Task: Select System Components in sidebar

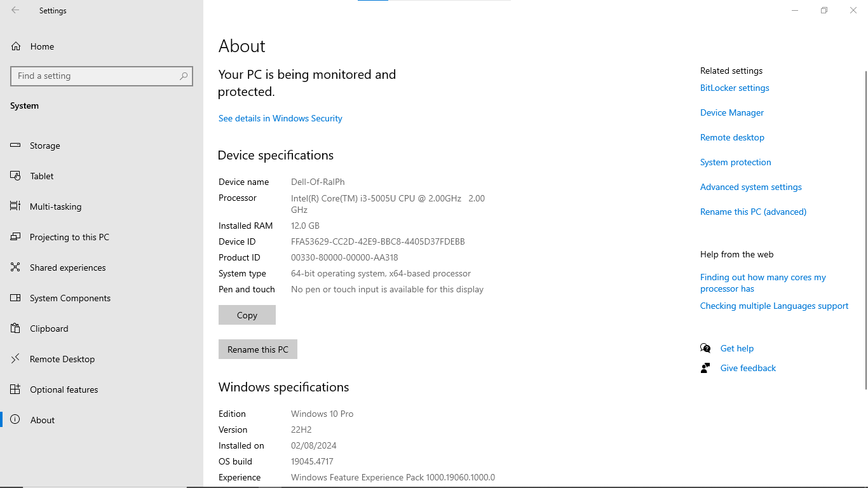Action: [70, 298]
